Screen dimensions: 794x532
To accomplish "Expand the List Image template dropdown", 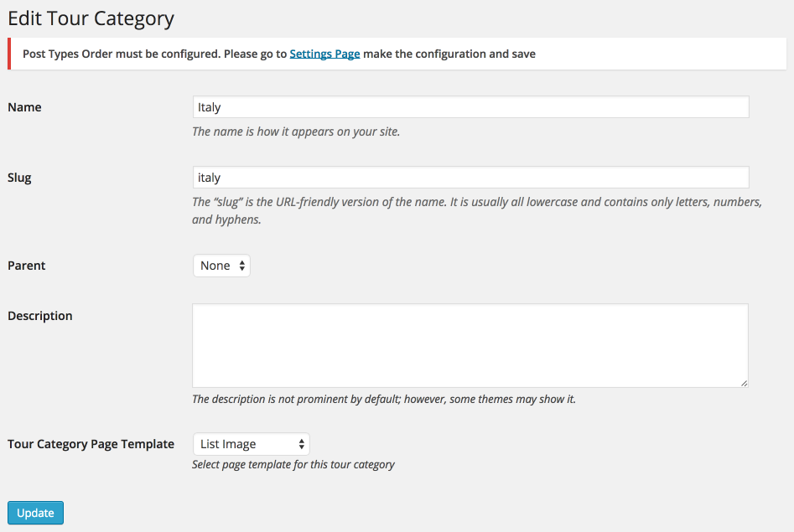I will pyautogui.click(x=252, y=444).
